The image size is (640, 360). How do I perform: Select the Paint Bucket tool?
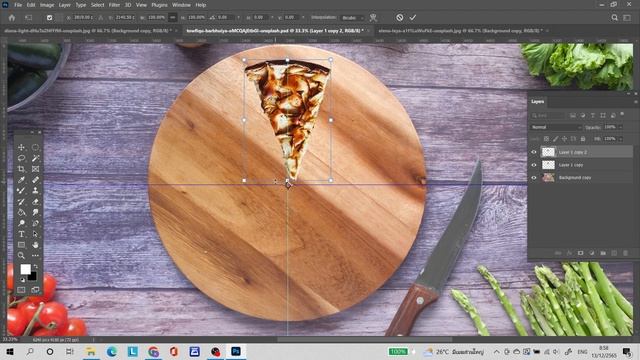pos(21,212)
